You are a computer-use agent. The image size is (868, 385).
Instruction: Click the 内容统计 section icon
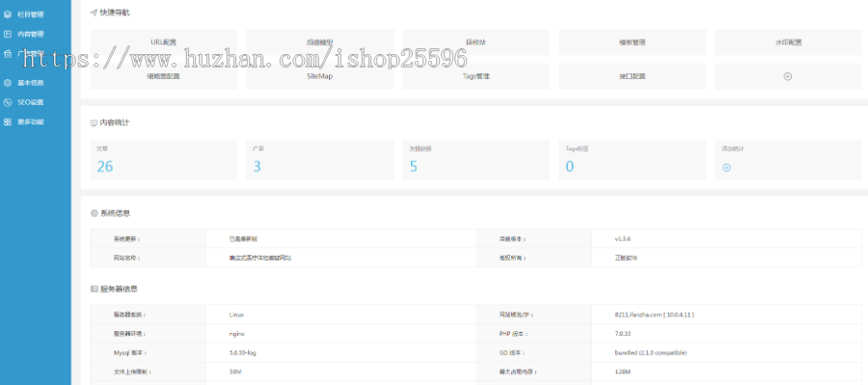pyautogui.click(x=94, y=123)
